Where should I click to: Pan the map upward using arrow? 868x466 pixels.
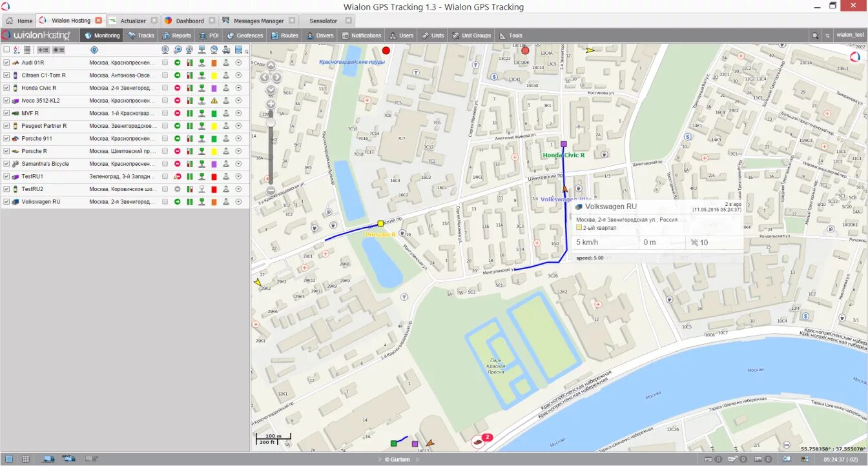pos(271,65)
